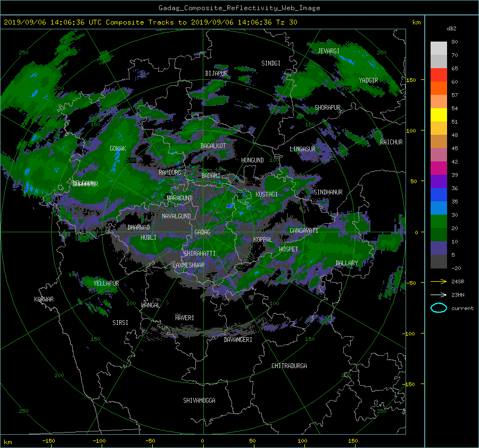Click the 'current' legend label
The width and height of the screenshot is (479, 448).
point(462,308)
